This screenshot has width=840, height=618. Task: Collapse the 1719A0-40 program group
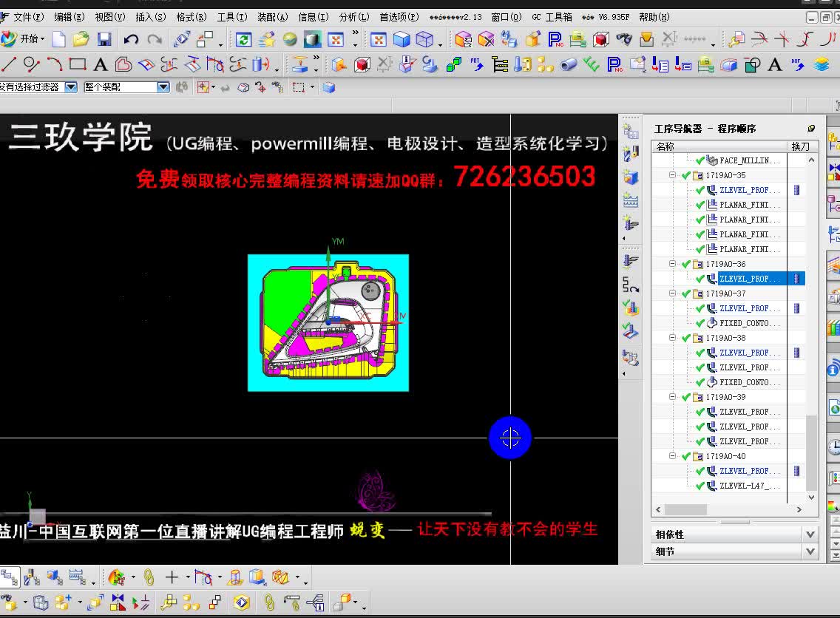point(671,456)
